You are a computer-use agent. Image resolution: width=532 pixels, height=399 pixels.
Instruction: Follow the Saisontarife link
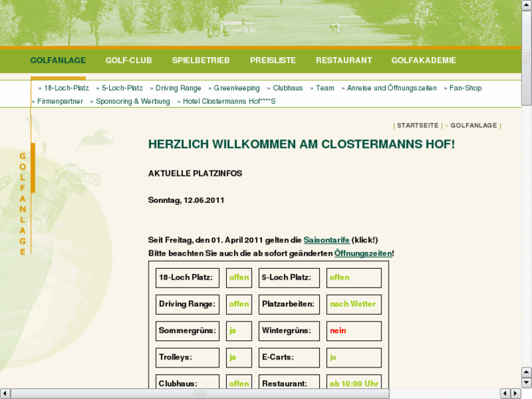click(x=326, y=240)
